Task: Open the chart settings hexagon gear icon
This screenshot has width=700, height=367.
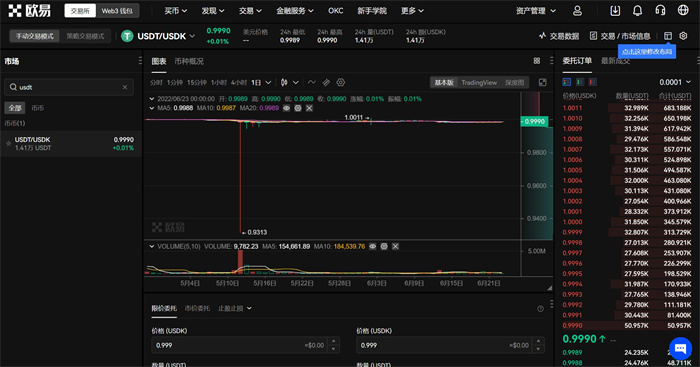Action: click(x=341, y=82)
